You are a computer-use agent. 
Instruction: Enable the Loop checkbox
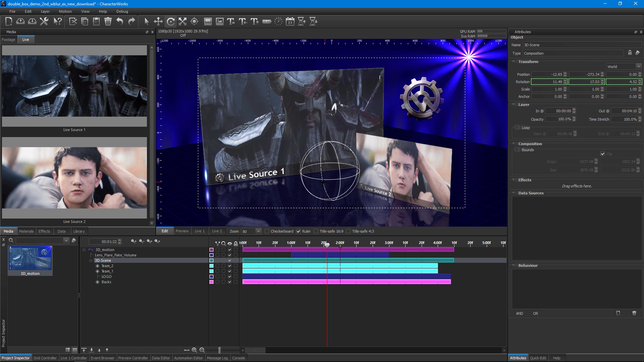(517, 128)
